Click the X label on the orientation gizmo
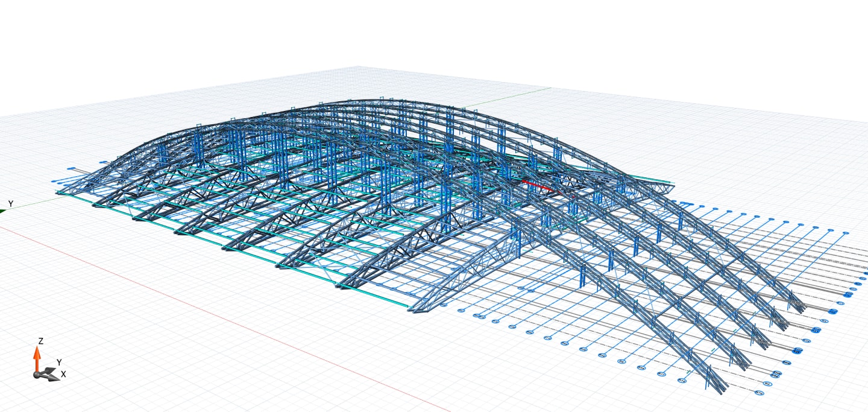Image resolution: width=868 pixels, height=412 pixels. (63, 375)
